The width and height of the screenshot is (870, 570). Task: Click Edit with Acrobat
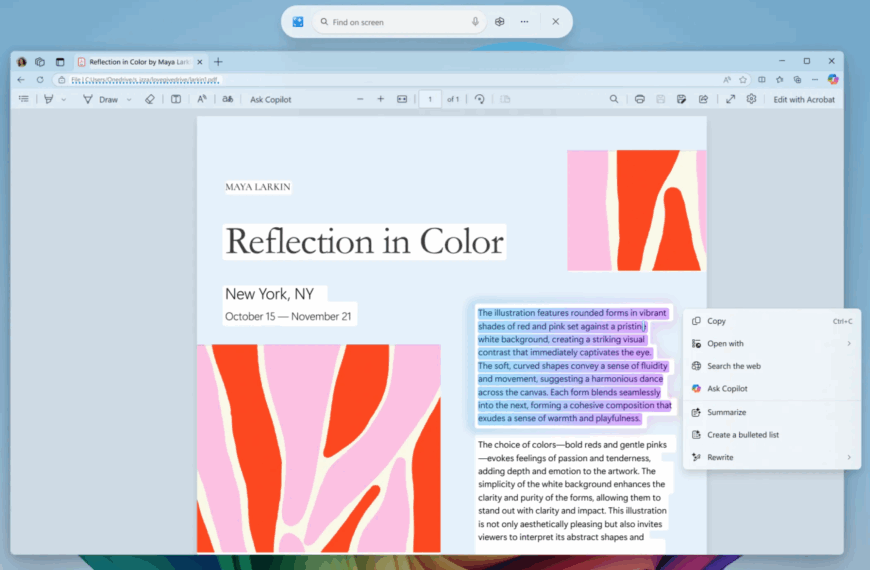[x=804, y=99]
